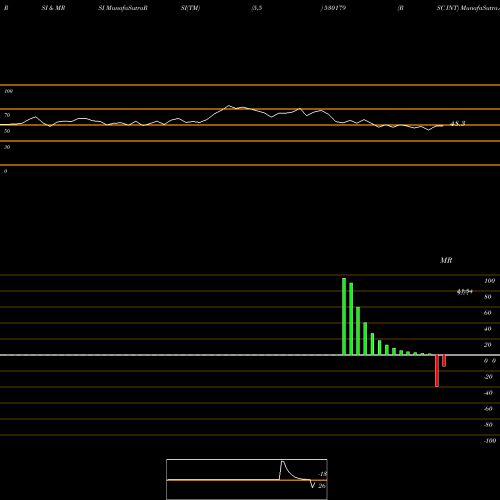Click the 80 label on the MR axis
Viewport: 500px width, 500px height.
(x=488, y=297)
